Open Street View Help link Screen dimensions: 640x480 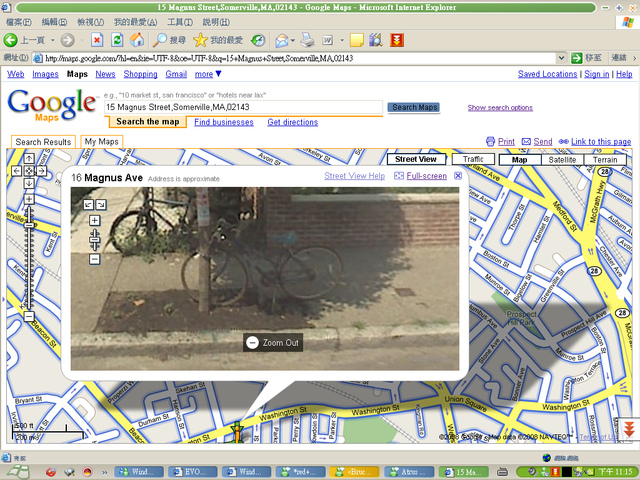pyautogui.click(x=354, y=176)
